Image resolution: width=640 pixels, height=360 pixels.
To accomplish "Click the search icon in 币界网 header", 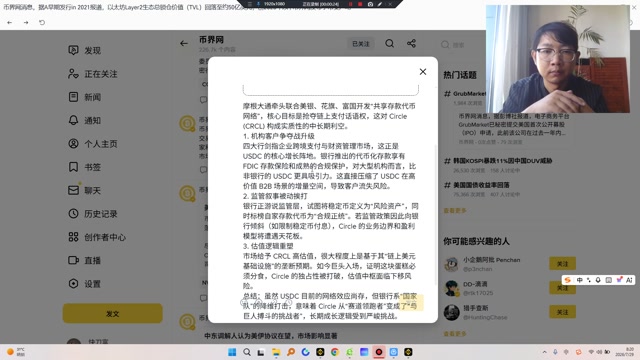I will click(389, 43).
